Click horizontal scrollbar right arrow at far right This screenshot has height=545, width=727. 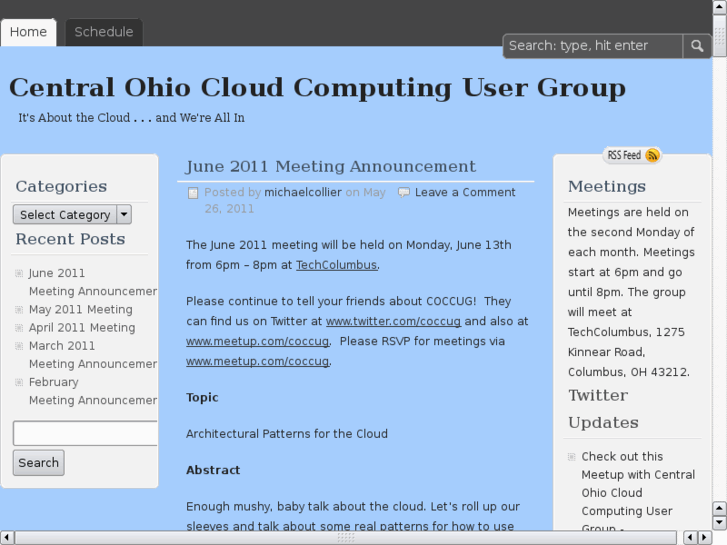tap(705, 538)
